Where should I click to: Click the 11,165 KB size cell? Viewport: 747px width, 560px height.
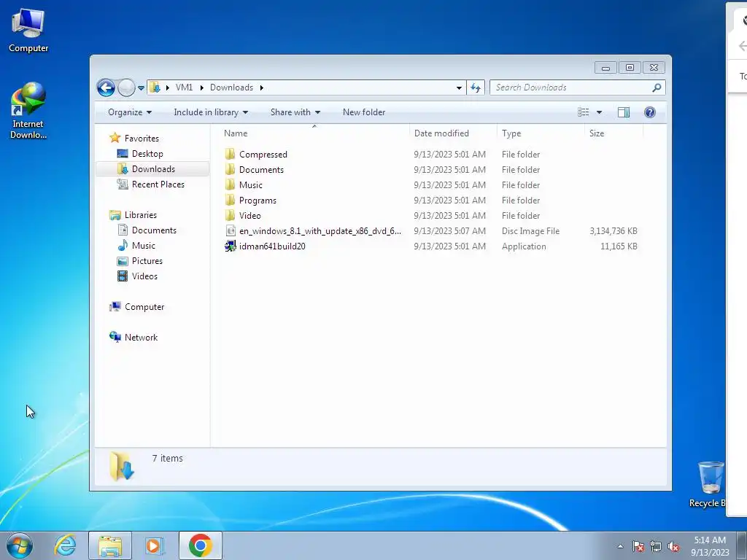tap(619, 246)
